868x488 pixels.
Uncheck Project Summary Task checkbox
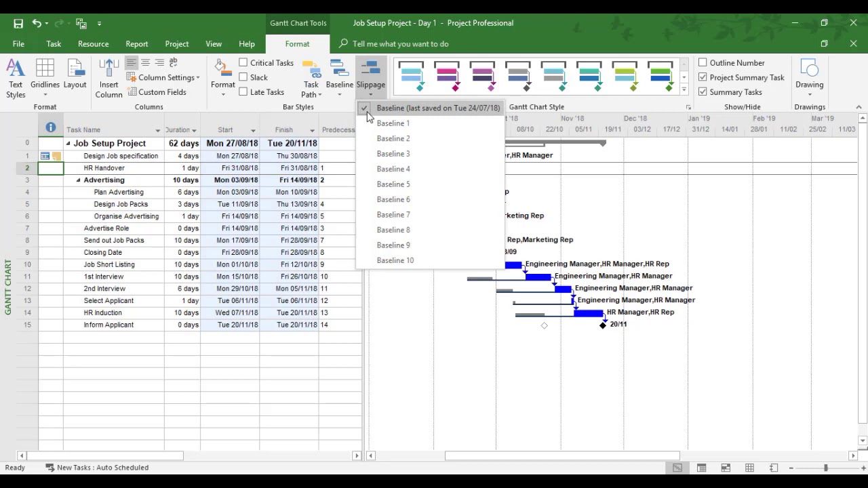(x=703, y=77)
